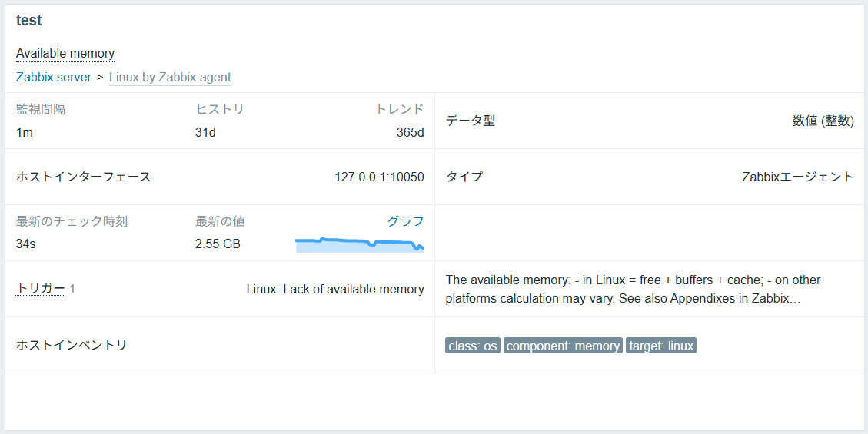
Task: Click the 34s last check value
Action: click(x=26, y=244)
